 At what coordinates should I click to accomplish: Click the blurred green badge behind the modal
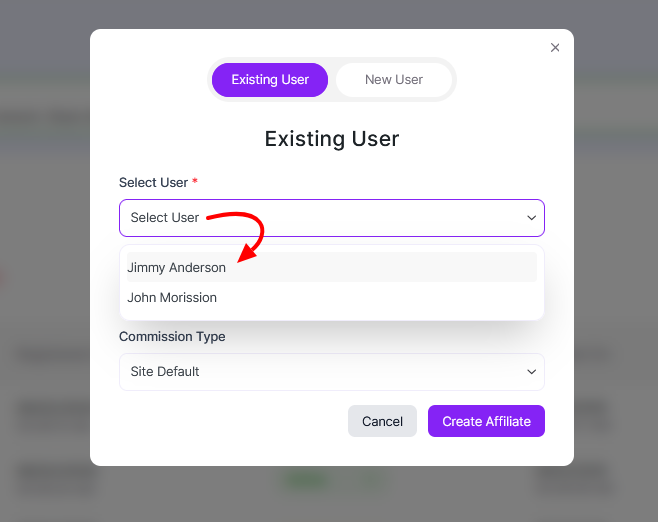click(306, 481)
